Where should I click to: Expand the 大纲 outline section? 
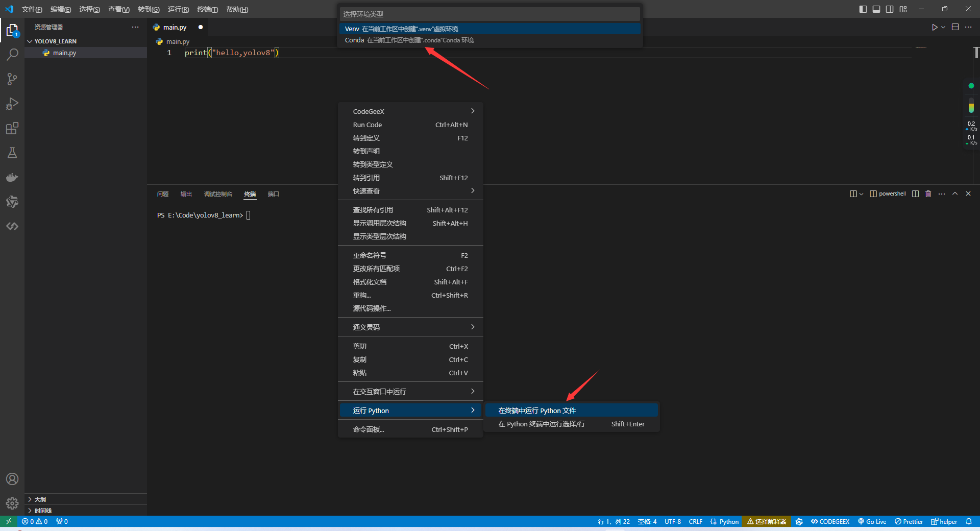click(86, 499)
